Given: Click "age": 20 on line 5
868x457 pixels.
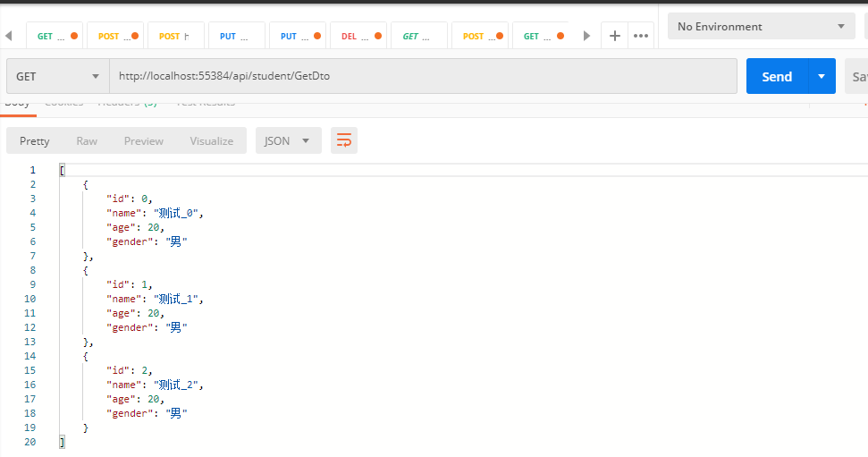Looking at the screenshot, I should coord(135,228).
